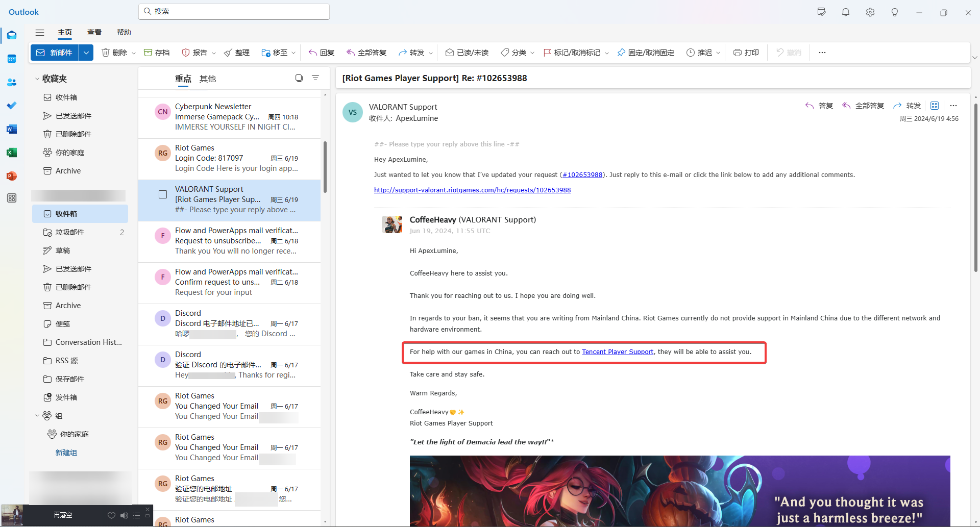
Task: Open the Tencent Player Support link
Action: click(617, 352)
